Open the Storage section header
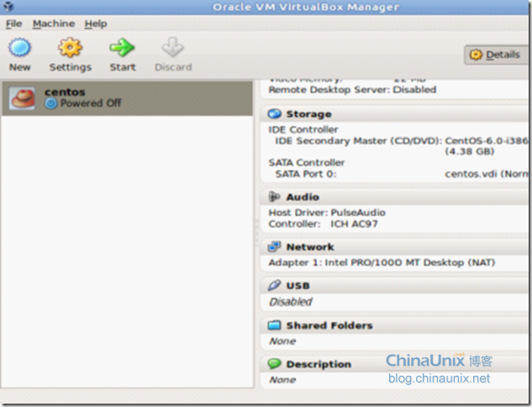This screenshot has height=407, width=532. (x=395, y=114)
